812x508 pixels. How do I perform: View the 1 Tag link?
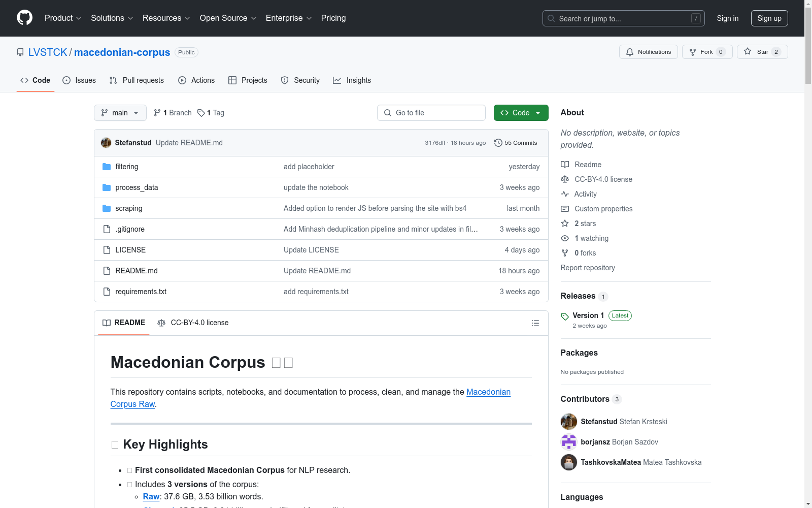[211, 113]
